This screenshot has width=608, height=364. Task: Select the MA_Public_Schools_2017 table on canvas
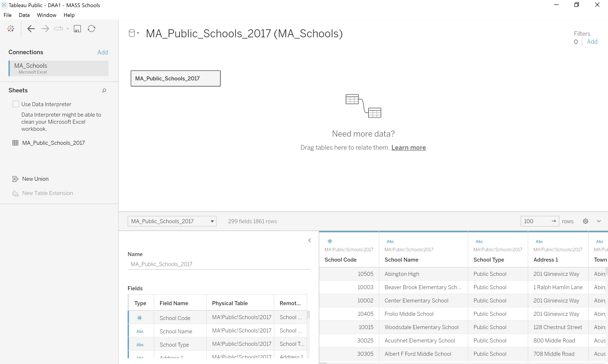pos(175,78)
